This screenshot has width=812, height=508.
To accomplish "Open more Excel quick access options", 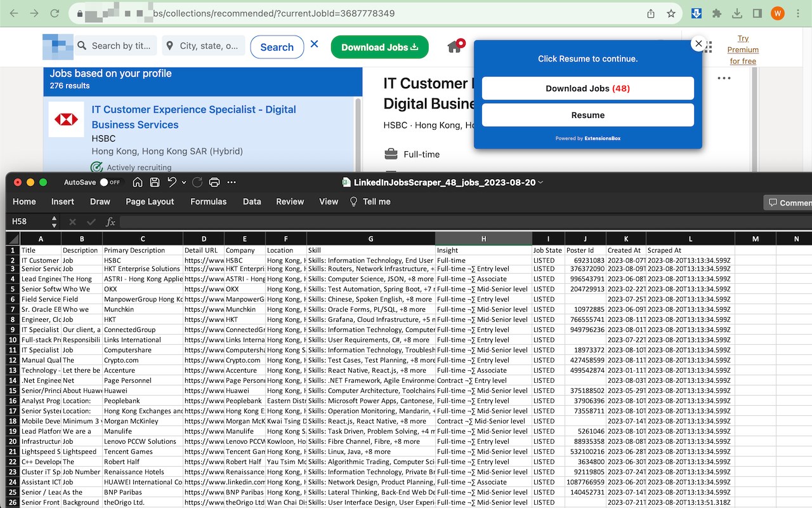I will [232, 182].
